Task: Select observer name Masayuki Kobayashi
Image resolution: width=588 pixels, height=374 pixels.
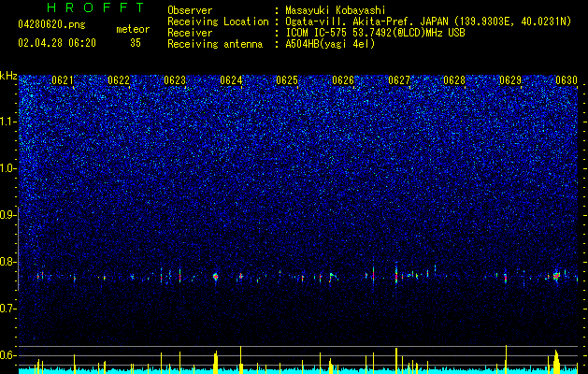Action: tap(336, 10)
